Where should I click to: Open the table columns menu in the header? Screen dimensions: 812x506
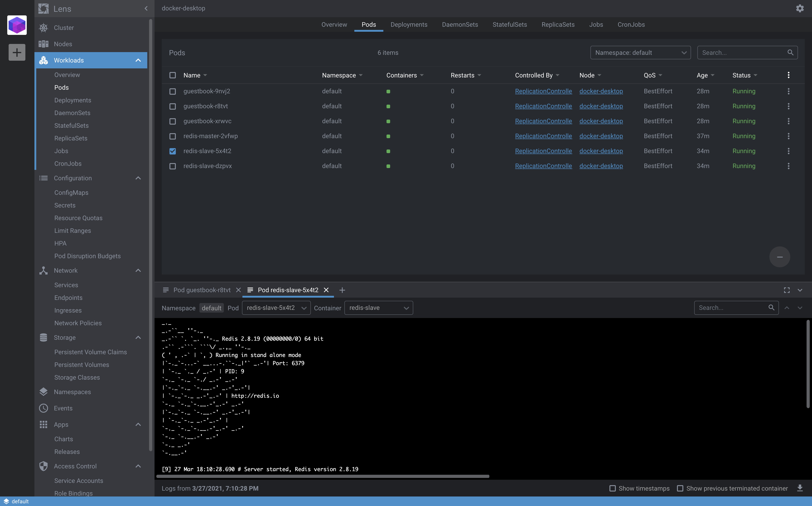coord(788,75)
